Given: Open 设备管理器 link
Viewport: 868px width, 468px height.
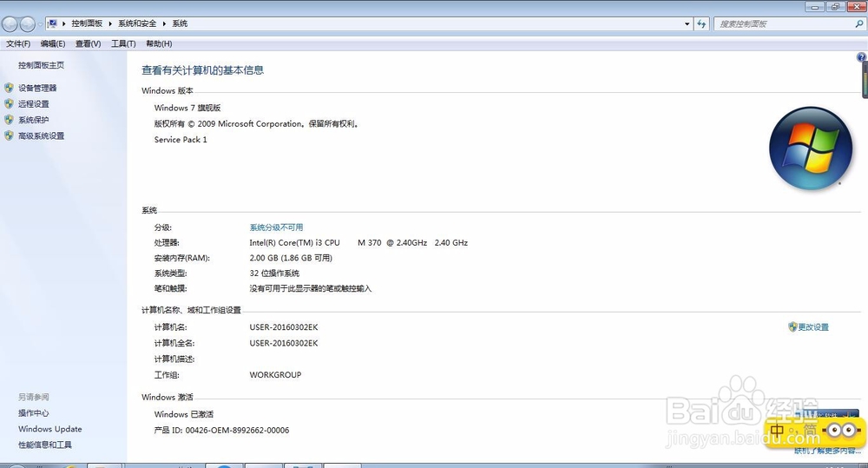Looking at the screenshot, I should 37,88.
